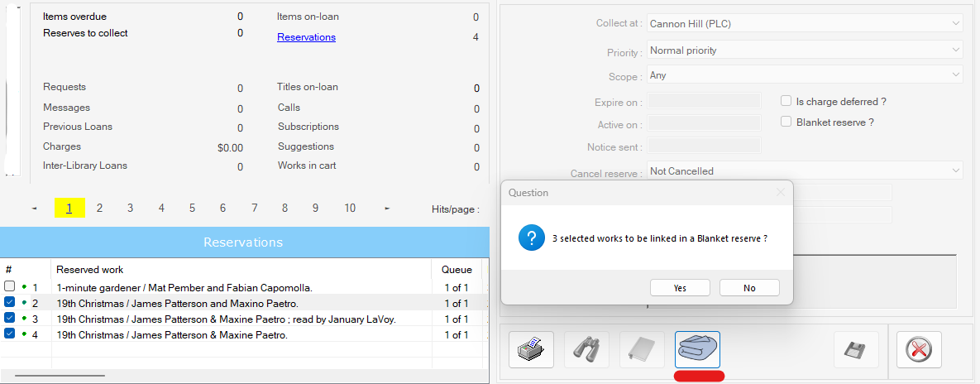
Task: Go to next results page arrow
Action: click(387, 209)
